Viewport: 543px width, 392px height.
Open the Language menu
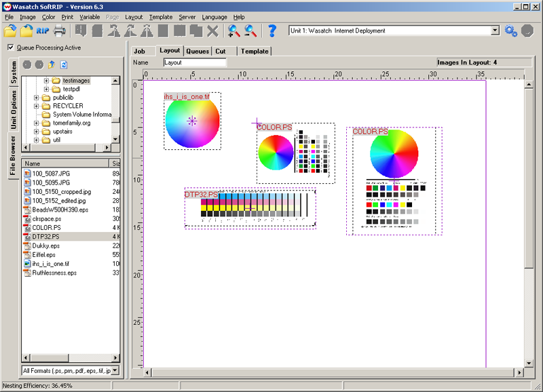pos(214,17)
